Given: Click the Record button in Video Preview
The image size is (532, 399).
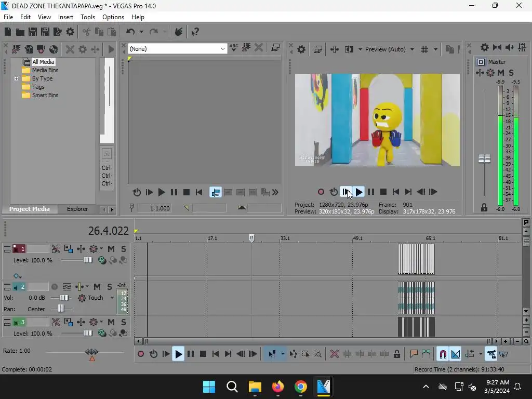Looking at the screenshot, I should coord(321,192).
